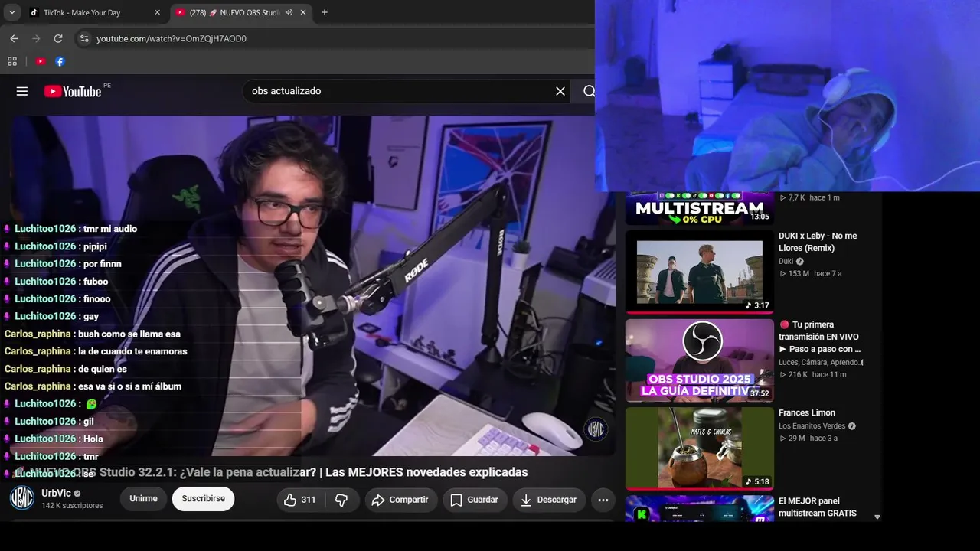Open the UrbVic channel name link
This screenshot has width=980, height=551.
[56, 494]
